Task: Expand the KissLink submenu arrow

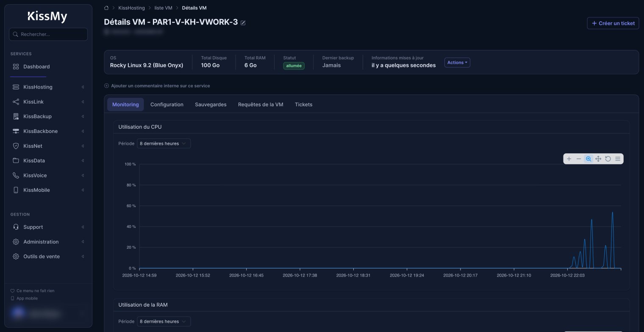Action: pyautogui.click(x=83, y=102)
